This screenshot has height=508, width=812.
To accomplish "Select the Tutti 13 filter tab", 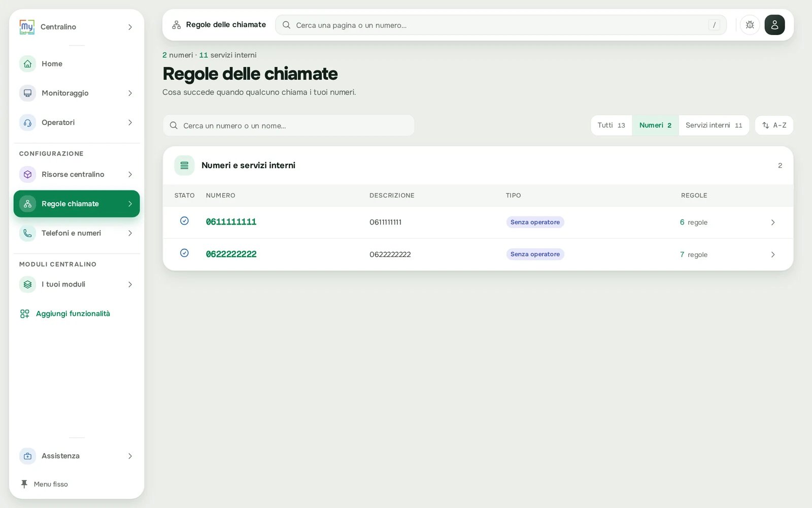I will 611,125.
